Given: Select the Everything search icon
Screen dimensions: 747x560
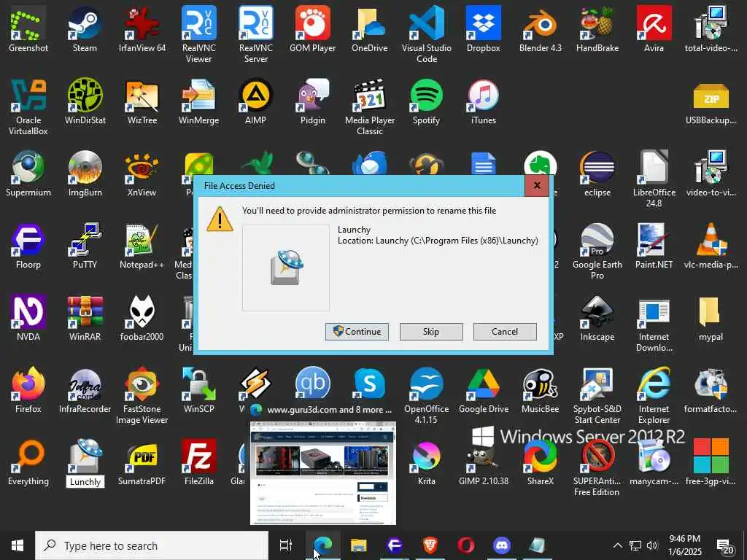Looking at the screenshot, I should 28,462.
